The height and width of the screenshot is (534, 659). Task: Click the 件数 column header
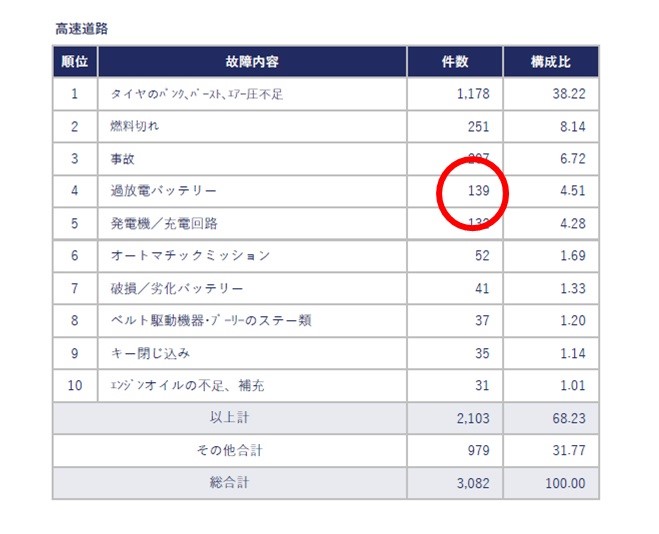coord(454,62)
